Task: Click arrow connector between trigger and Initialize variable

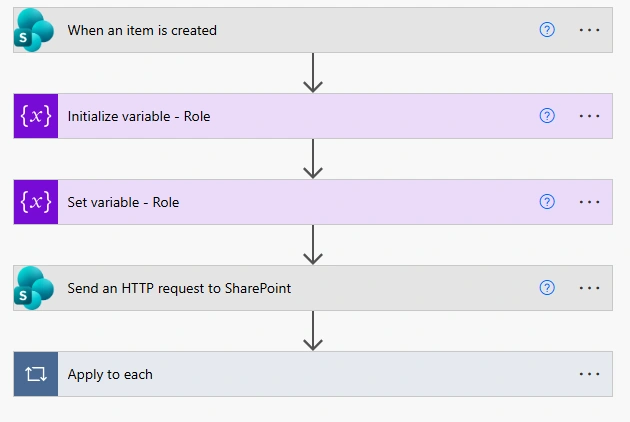Action: click(313, 73)
